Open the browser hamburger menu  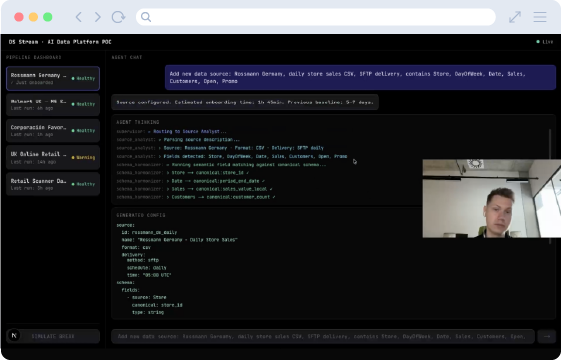click(540, 17)
